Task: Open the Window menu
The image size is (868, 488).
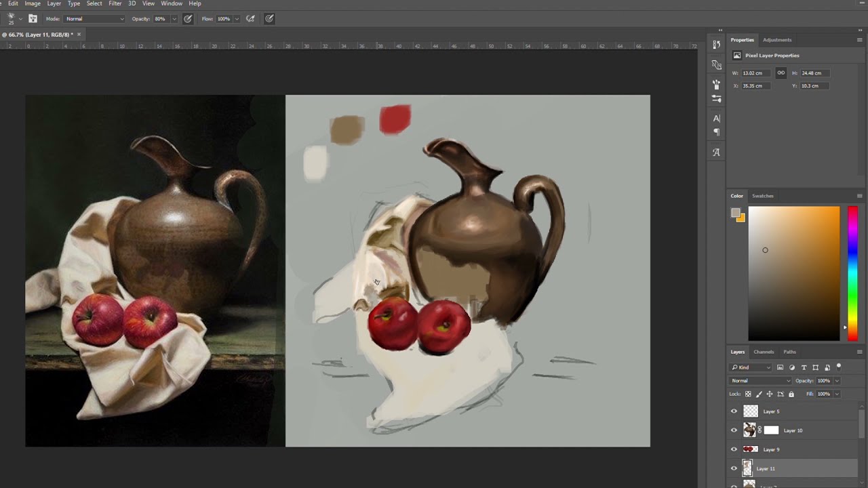Action: click(x=172, y=3)
